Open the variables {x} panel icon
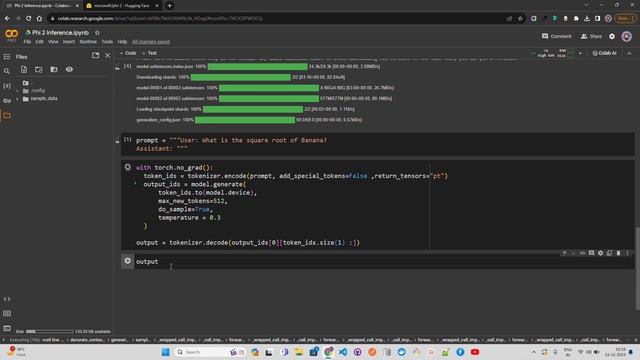Screen dimensions: 640x360 click(x=7, y=86)
